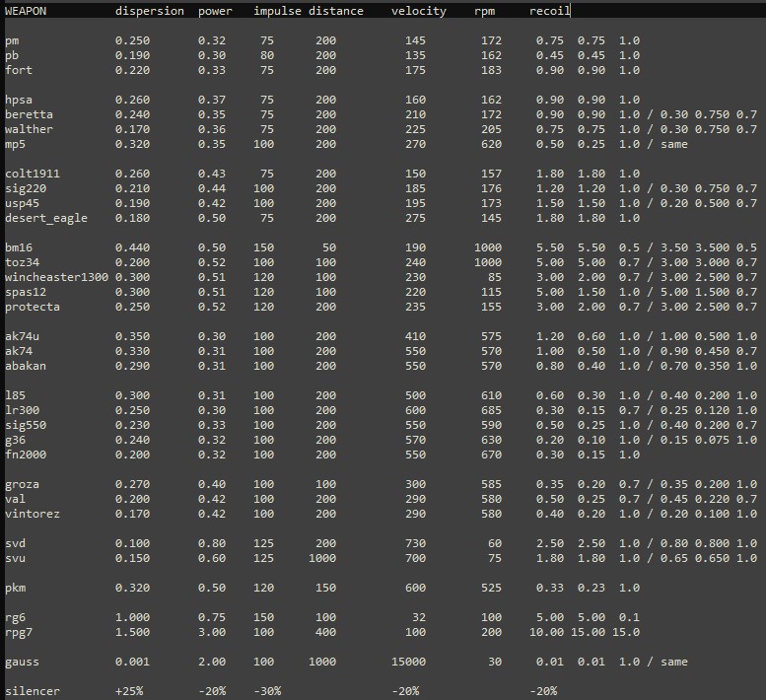
Task: Click rpg7 power value 3.00
Action: point(212,632)
